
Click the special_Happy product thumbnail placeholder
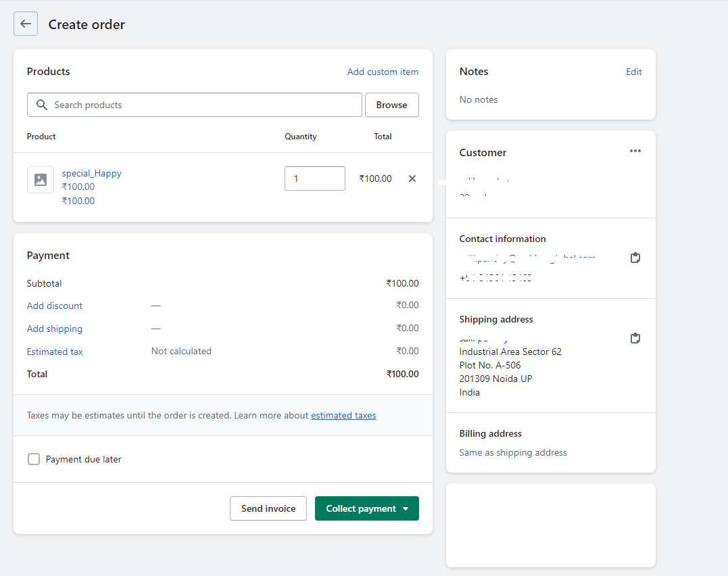40,179
